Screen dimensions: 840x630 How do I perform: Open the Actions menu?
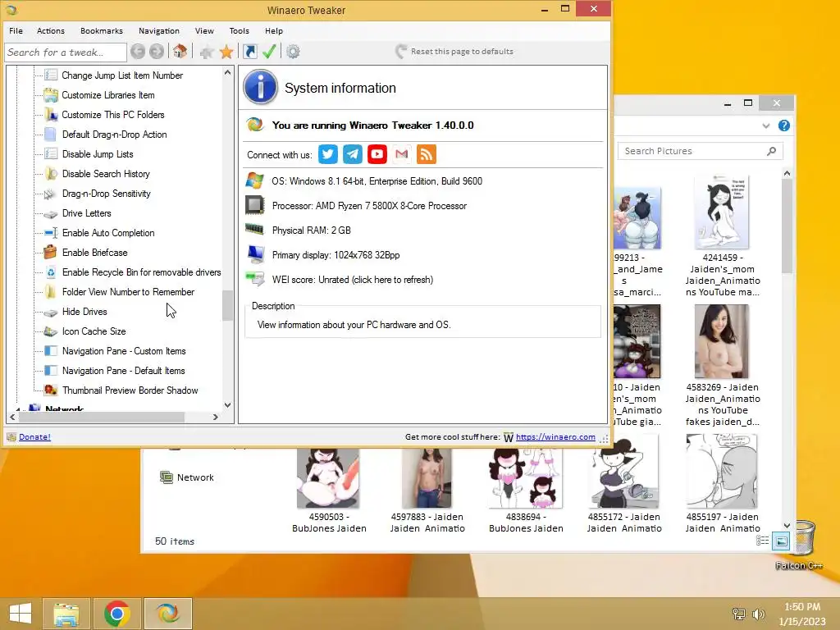click(x=51, y=31)
